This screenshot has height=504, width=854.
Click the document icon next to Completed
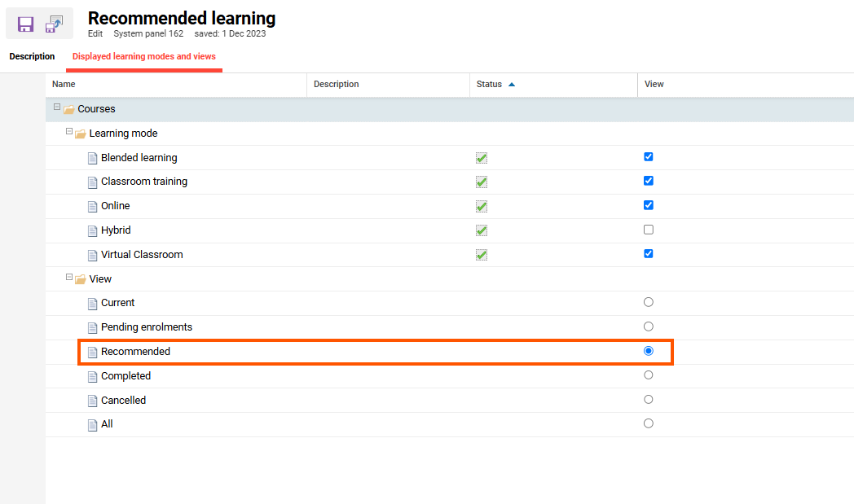pos(92,376)
